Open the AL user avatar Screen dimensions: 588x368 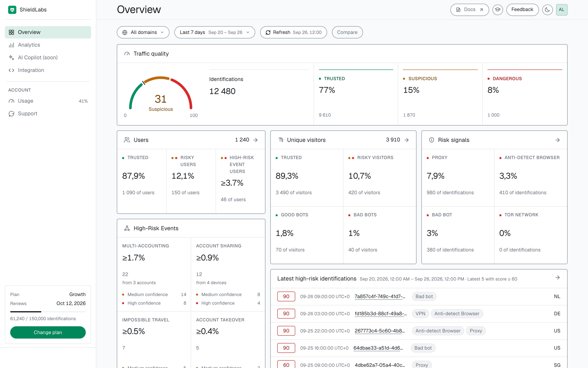point(561,10)
